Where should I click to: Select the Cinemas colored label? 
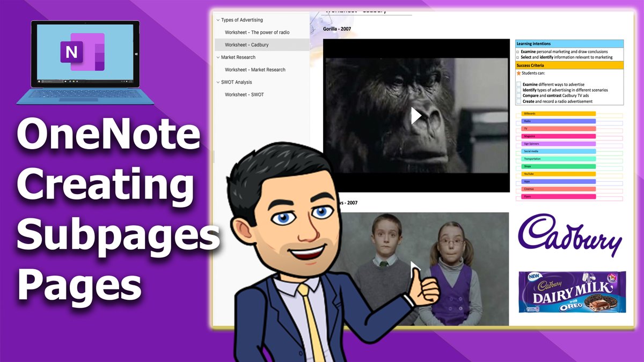tap(558, 189)
